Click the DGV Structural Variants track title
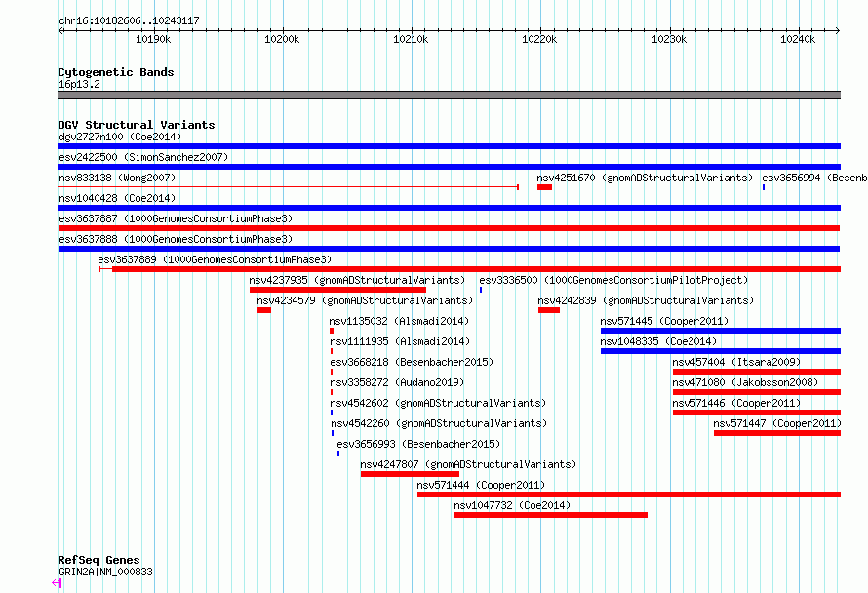 (137, 125)
